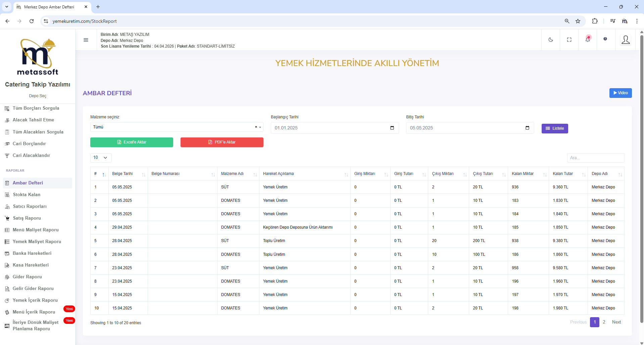Click the Satıcı Raporları sidebar icon

[7, 207]
